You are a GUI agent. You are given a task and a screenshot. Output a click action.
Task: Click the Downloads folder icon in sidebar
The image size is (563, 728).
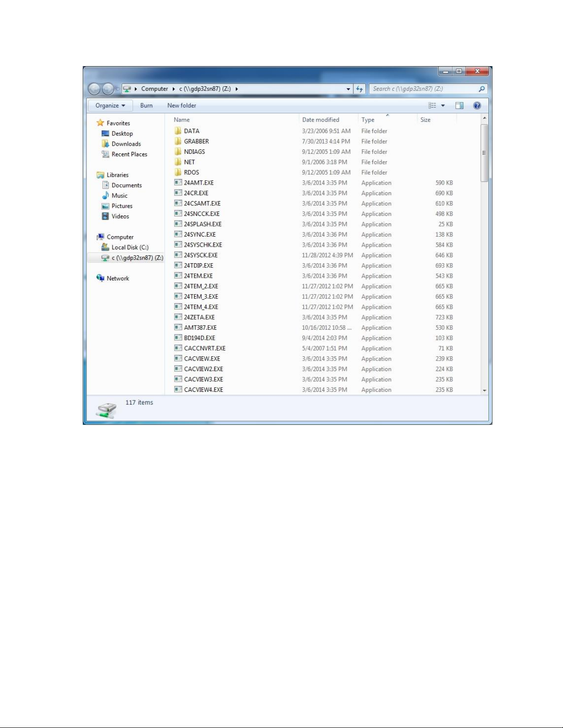[x=105, y=144]
